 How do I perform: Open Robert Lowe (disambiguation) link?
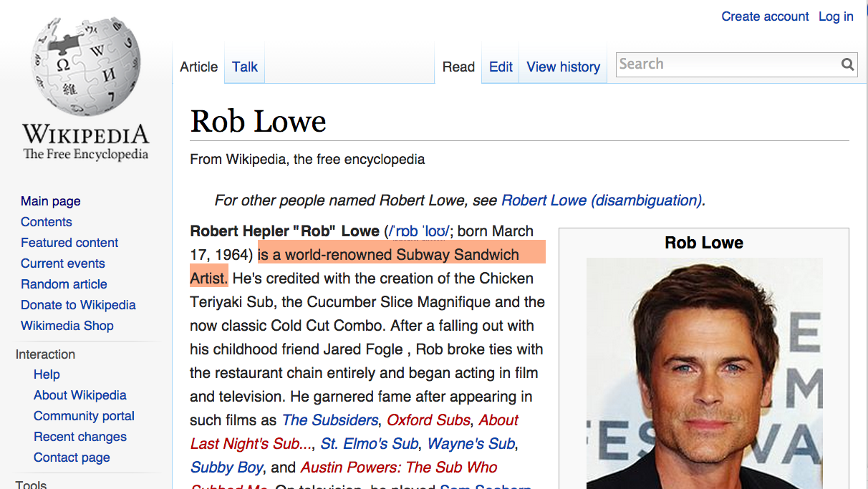click(x=602, y=200)
